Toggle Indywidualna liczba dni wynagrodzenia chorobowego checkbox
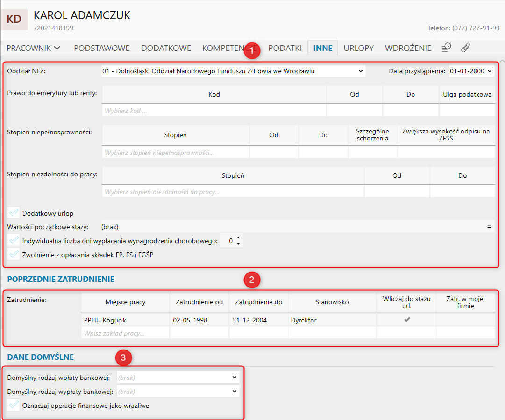Screen dimensions: 505x420 tap(14, 241)
